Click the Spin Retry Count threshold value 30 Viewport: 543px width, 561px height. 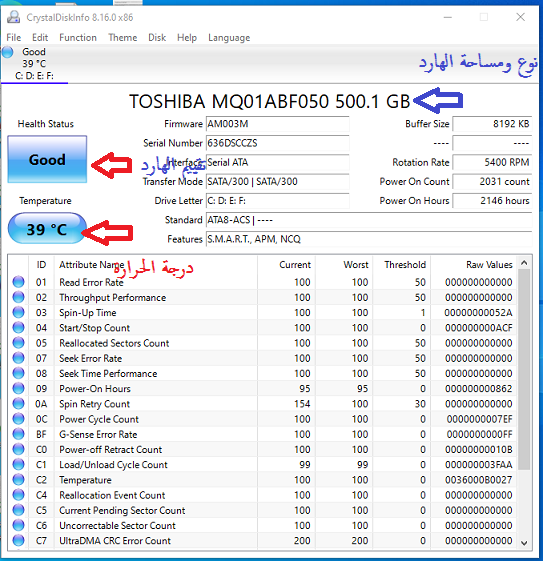point(420,404)
